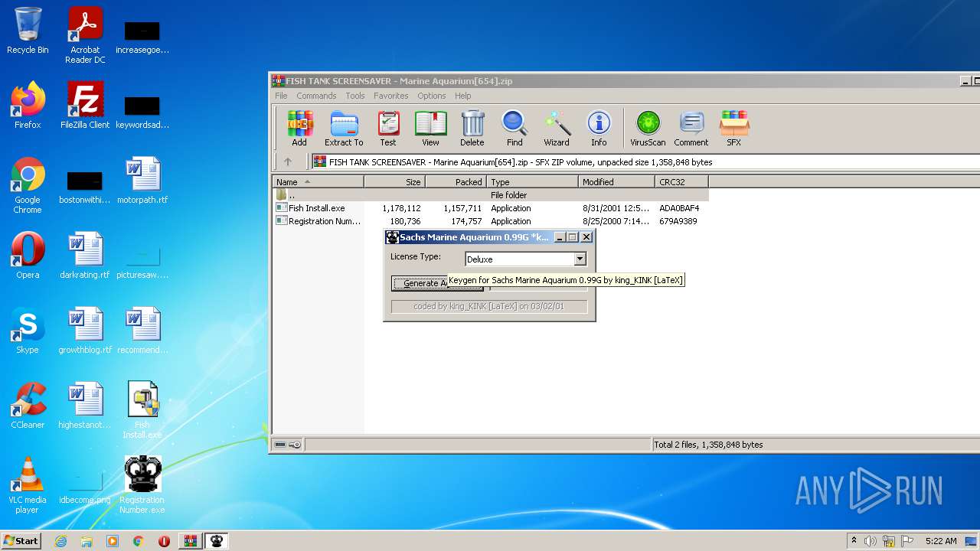Screen dimensions: 980x551
Task: Click the View toolbar icon
Action: click(430, 129)
